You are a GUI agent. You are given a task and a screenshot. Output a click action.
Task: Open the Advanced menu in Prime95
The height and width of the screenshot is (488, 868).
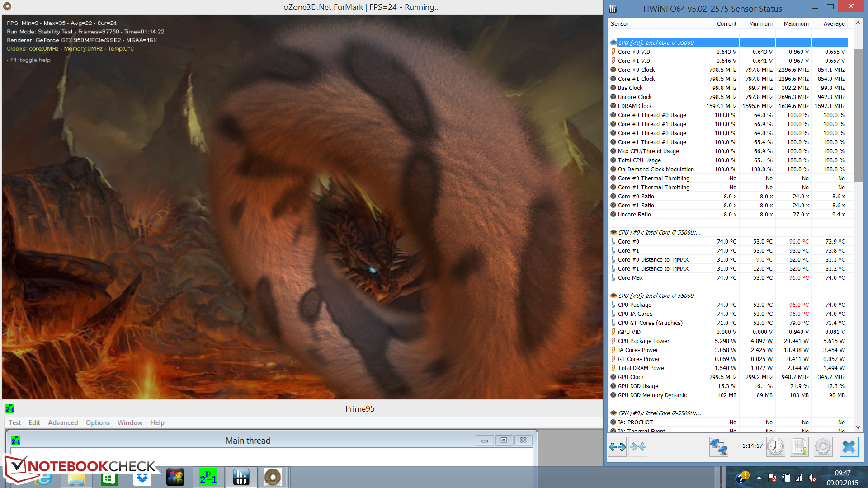[x=63, y=422]
